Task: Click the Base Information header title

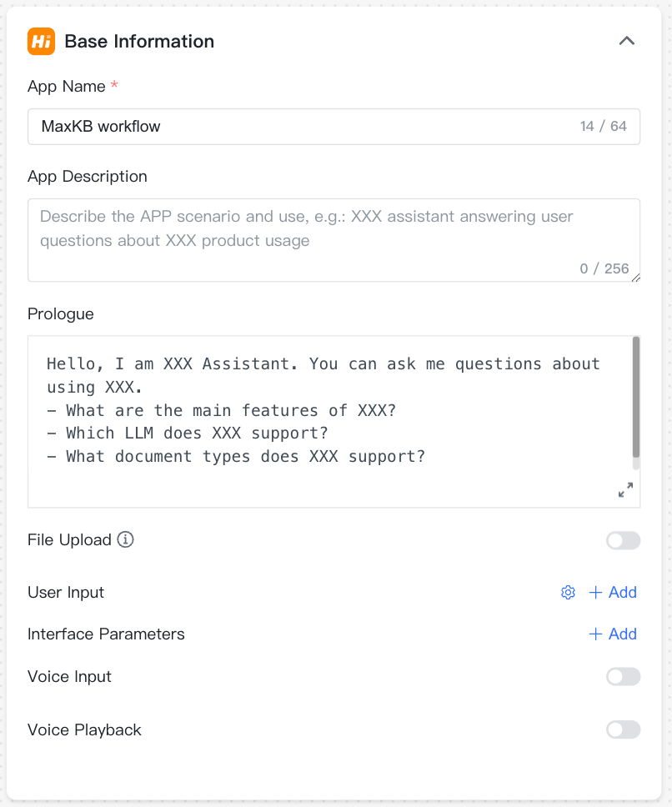Action: [139, 41]
